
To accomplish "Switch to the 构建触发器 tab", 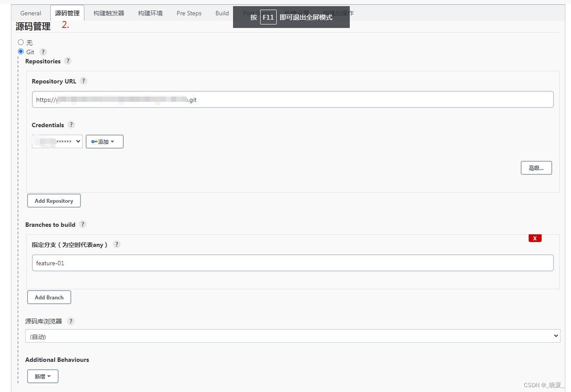I will click(109, 13).
